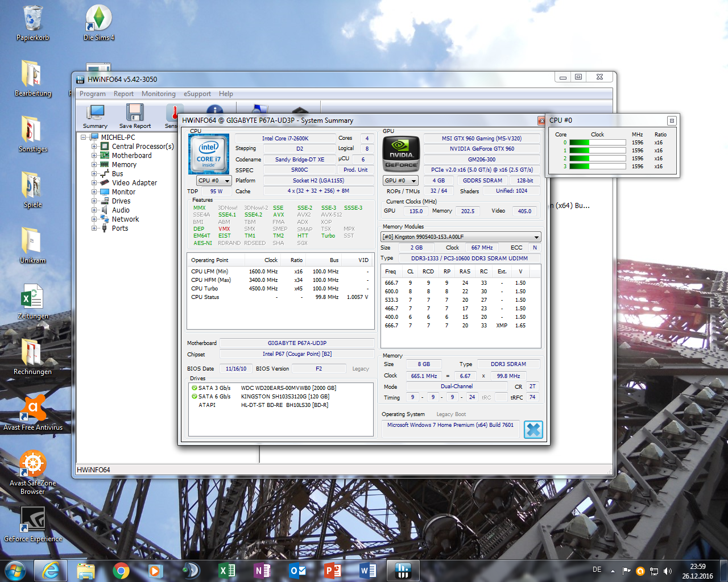Open the Bearbeitung desktop folder

pos(33,78)
